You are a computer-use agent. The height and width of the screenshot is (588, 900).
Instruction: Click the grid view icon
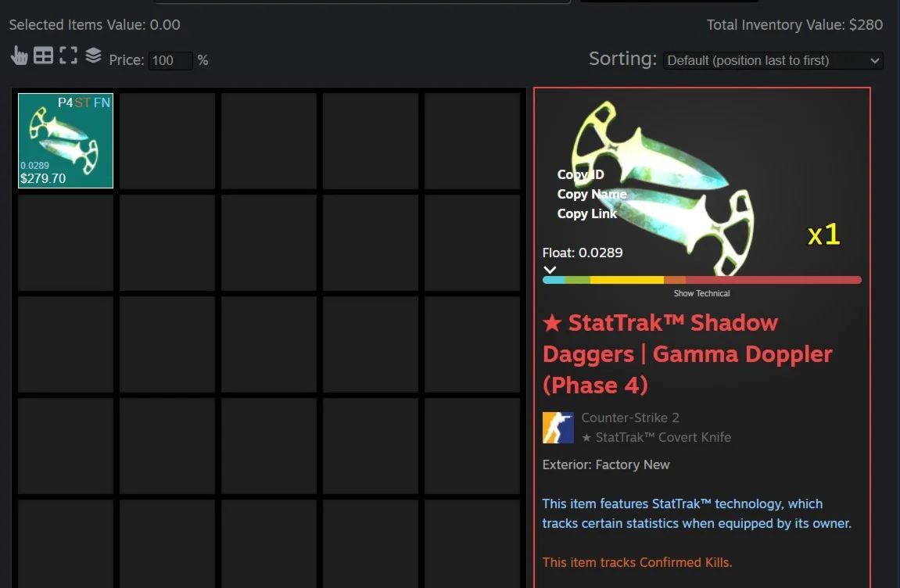[44, 55]
